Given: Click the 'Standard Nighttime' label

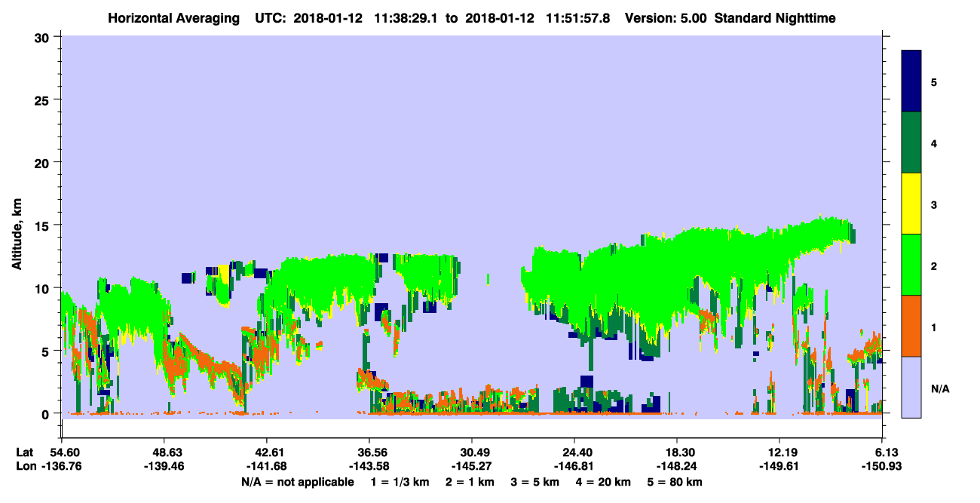Looking at the screenshot, I should (x=775, y=17).
